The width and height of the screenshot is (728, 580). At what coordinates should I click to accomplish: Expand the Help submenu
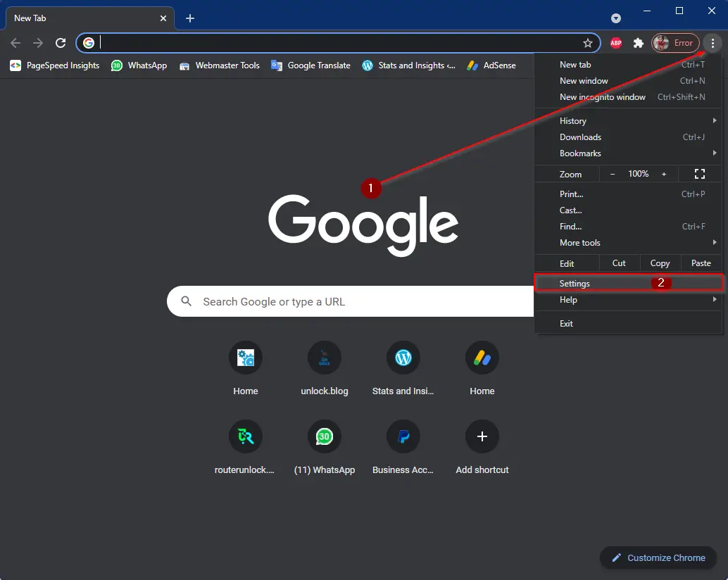[628, 300]
